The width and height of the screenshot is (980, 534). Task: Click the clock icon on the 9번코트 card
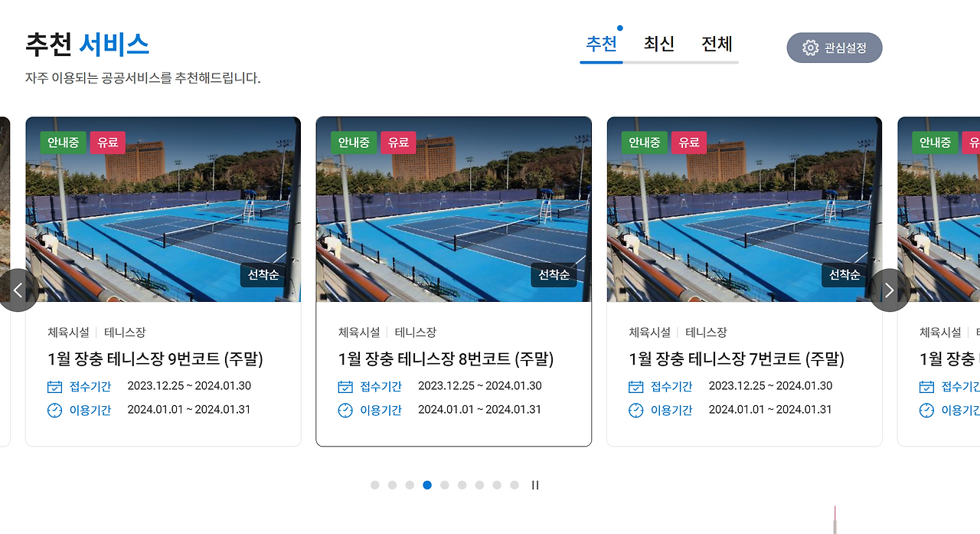click(54, 411)
